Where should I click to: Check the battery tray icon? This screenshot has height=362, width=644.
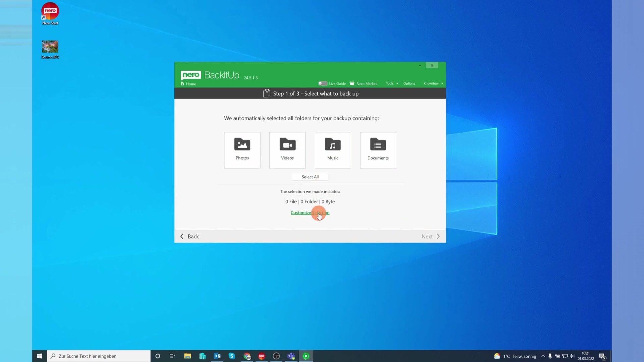coord(558,356)
